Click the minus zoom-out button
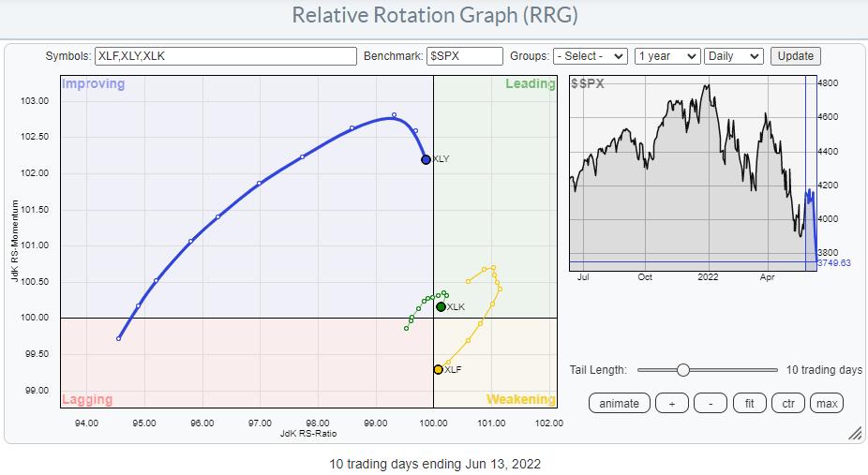Image resolution: width=868 pixels, height=475 pixels. 711,403
